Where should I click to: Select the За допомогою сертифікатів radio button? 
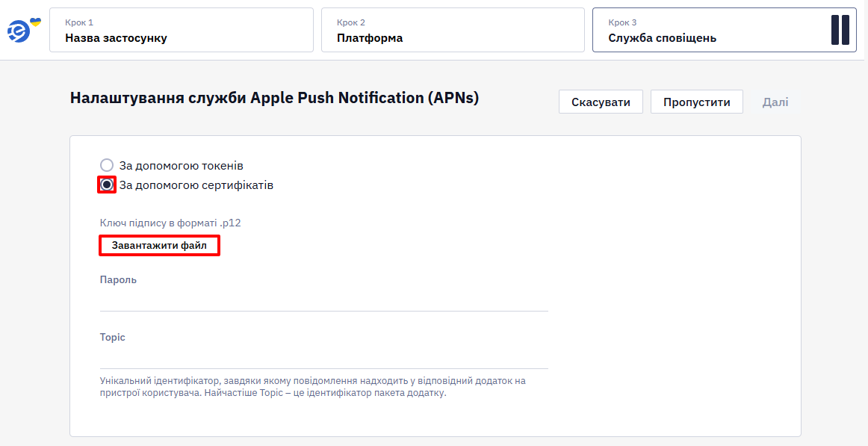click(x=107, y=185)
